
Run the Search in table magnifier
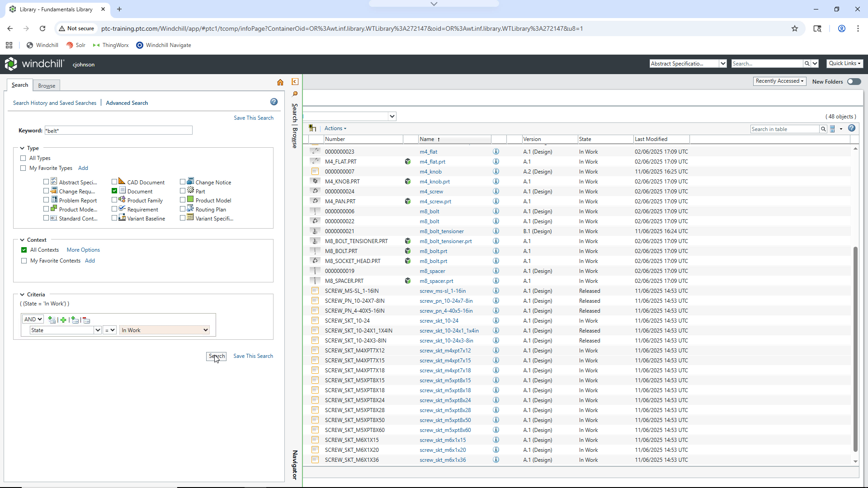823,129
